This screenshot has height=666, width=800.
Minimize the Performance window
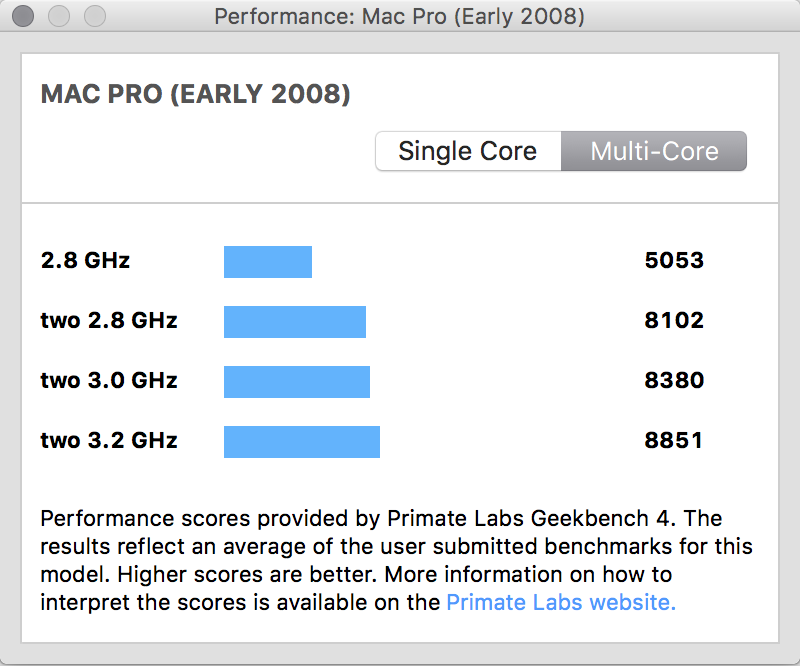(x=59, y=17)
